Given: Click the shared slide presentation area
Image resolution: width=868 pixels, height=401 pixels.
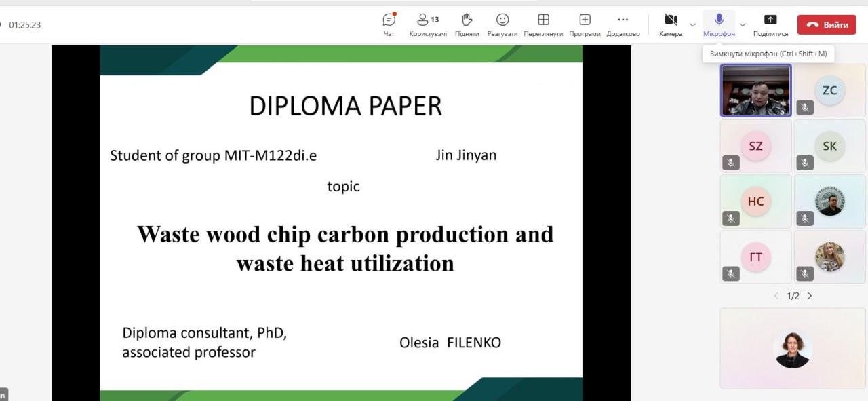Looking at the screenshot, I should [x=341, y=224].
